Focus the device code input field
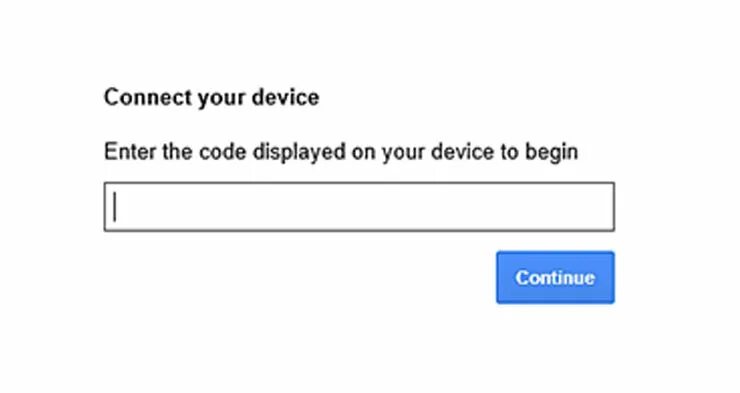Viewport: 740px width, 393px height. 359,207
